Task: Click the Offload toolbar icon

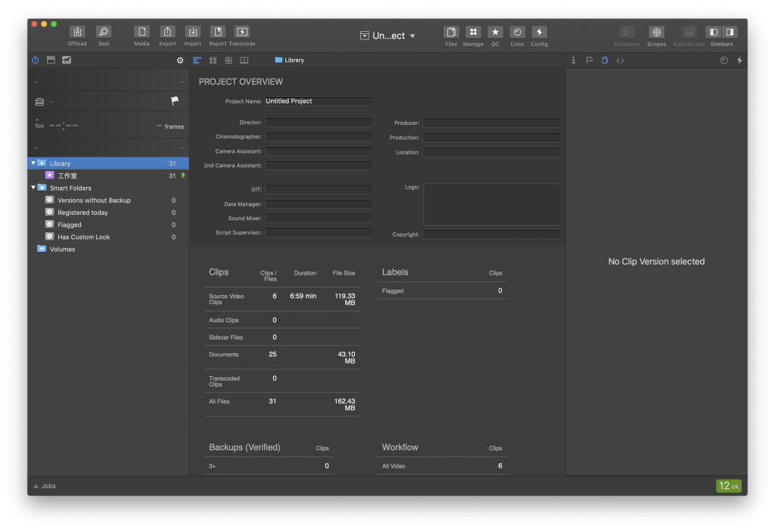Action: (77, 32)
